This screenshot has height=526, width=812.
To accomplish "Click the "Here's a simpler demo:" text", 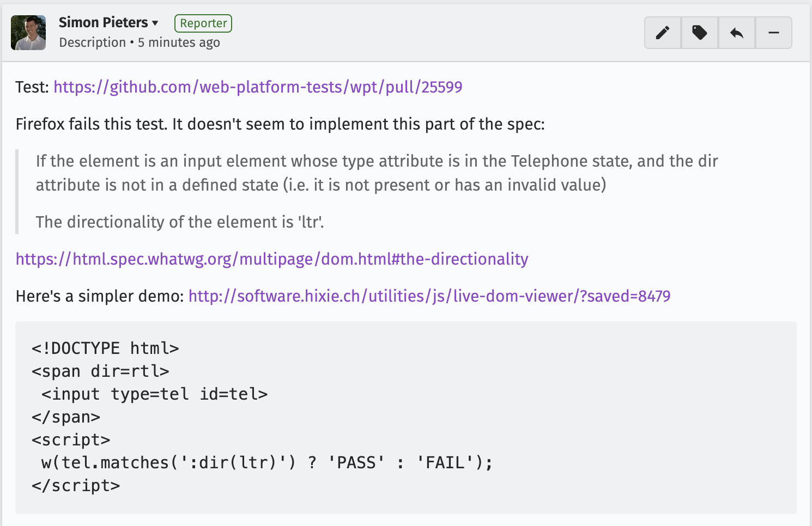I will point(100,296).
